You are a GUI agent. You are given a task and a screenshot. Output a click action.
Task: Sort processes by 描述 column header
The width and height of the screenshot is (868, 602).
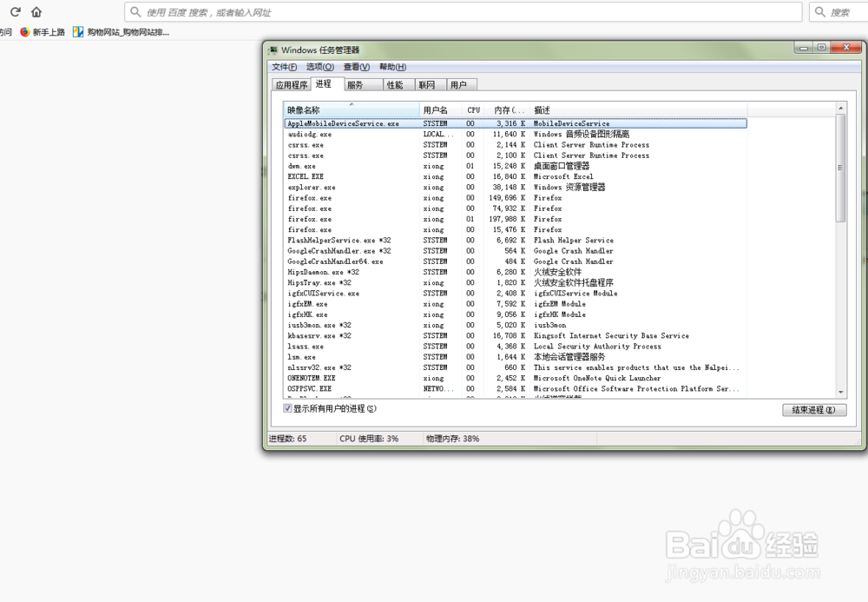pyautogui.click(x=639, y=109)
